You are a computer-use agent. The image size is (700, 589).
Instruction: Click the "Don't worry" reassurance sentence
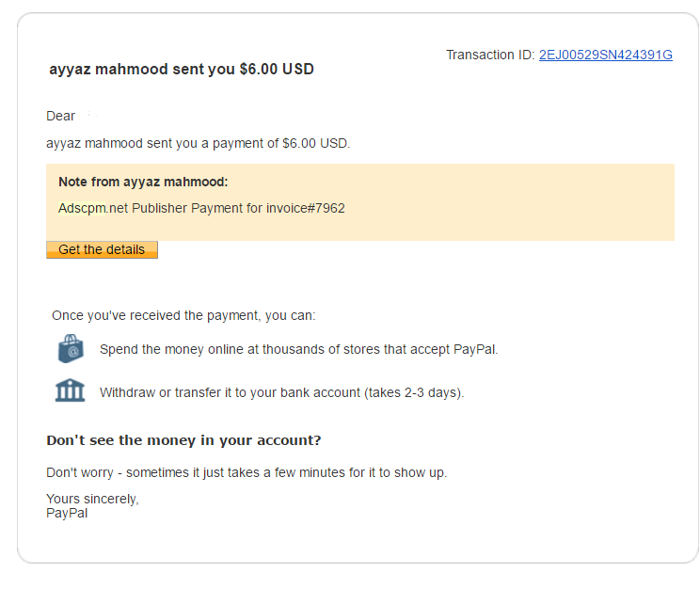point(247,472)
